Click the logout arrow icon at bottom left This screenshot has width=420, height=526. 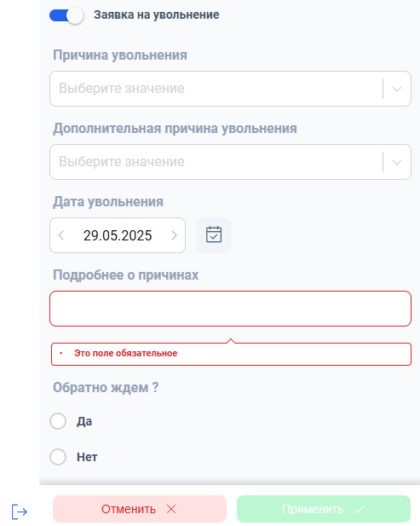click(x=19, y=512)
